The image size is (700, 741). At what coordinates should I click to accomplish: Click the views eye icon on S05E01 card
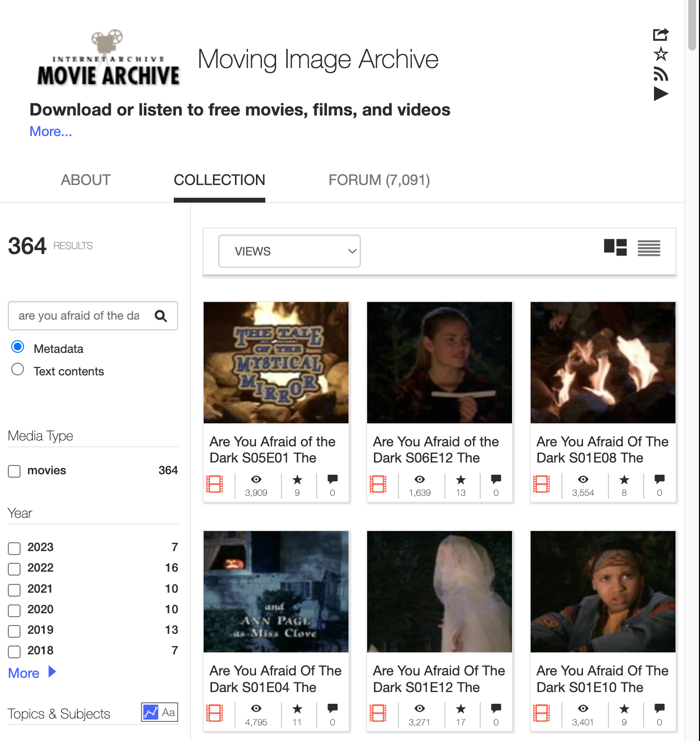tap(256, 480)
